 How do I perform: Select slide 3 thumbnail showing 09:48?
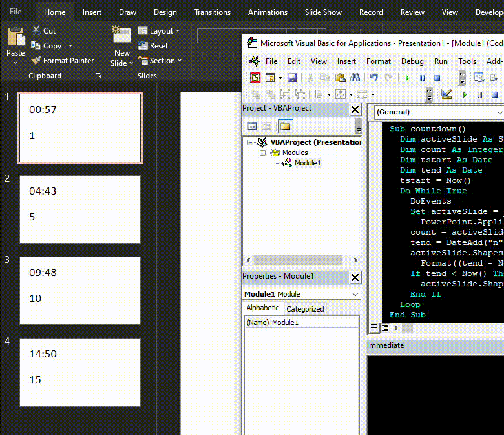(x=80, y=291)
